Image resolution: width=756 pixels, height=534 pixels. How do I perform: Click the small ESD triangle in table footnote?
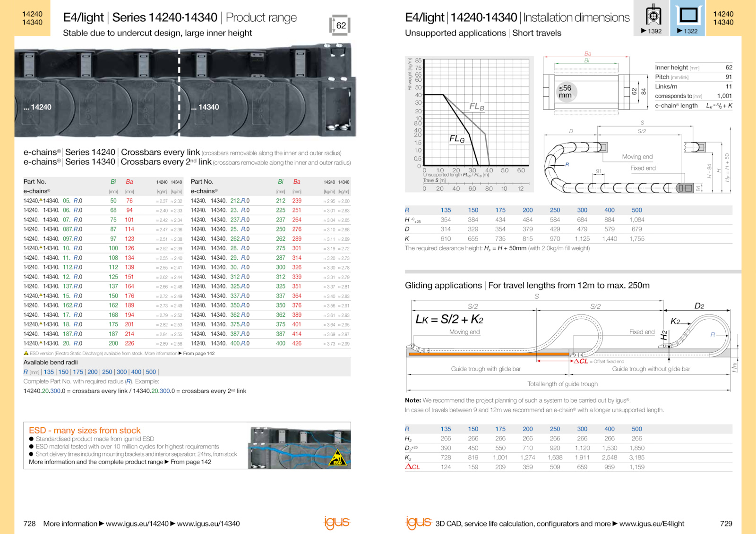click(x=26, y=353)
